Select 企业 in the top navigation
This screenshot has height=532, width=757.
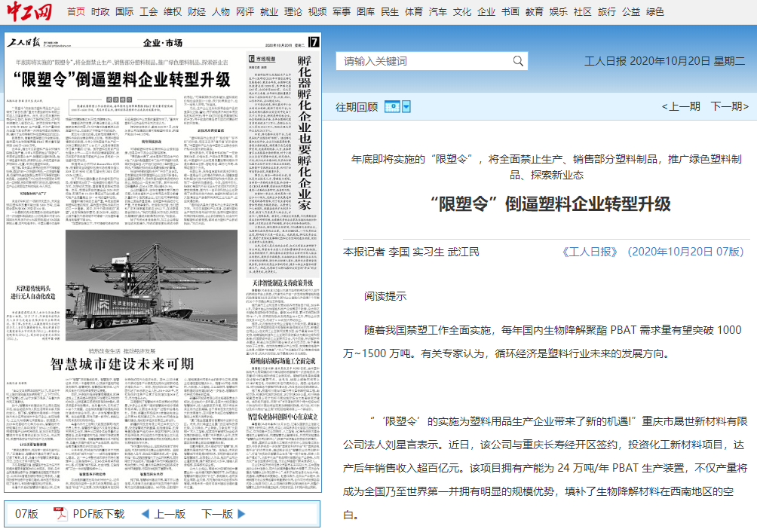[x=486, y=11]
